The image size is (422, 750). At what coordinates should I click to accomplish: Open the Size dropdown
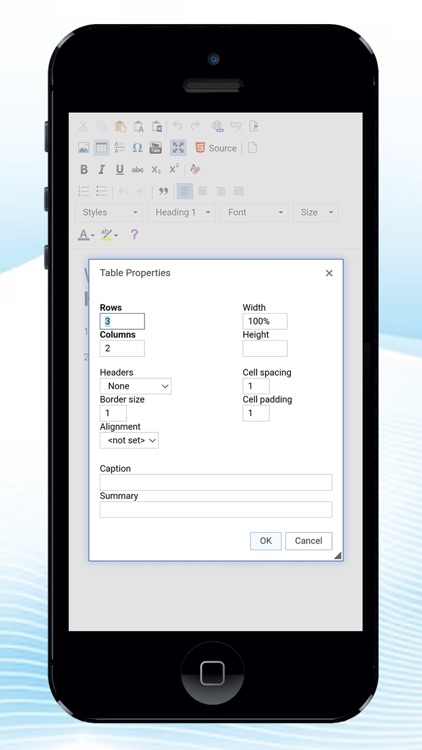tap(316, 212)
